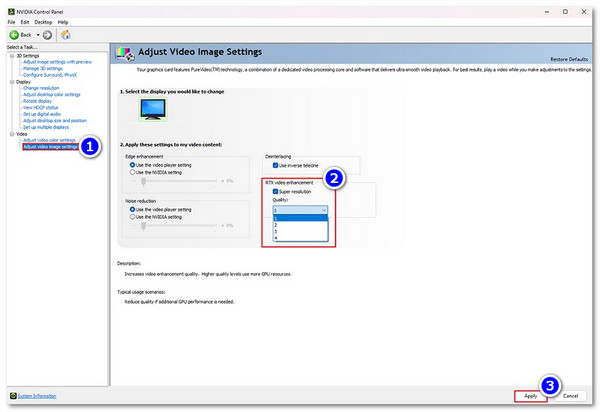
Task: Open the Help menu
Action: tap(63, 22)
